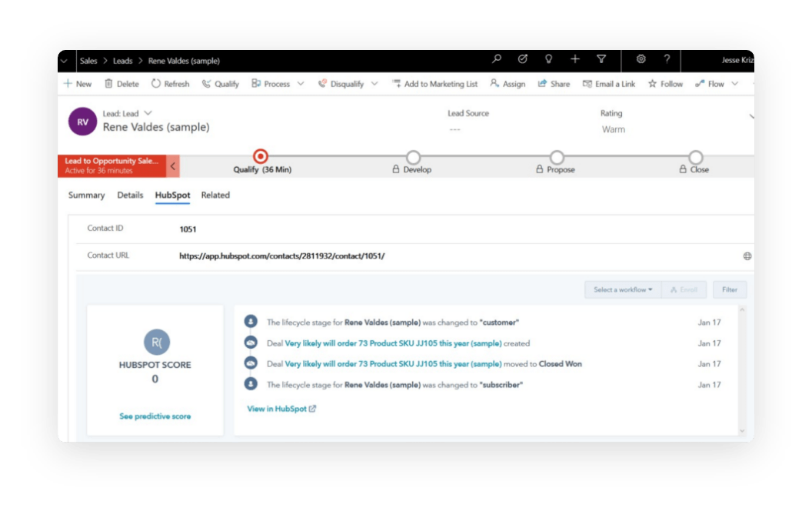
Task: Expand the header fields chevron at right
Action: point(751,117)
